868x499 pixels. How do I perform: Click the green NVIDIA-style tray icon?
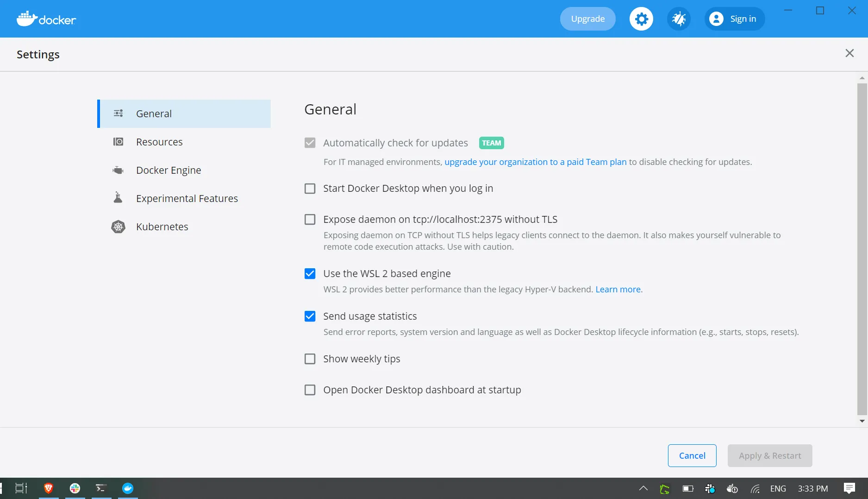click(665, 489)
